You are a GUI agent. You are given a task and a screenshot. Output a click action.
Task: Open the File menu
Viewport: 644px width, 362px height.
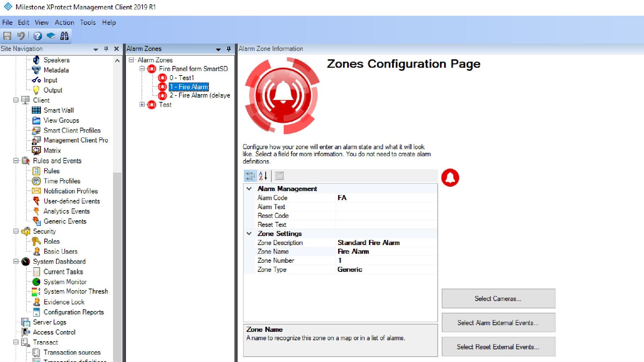(x=7, y=22)
